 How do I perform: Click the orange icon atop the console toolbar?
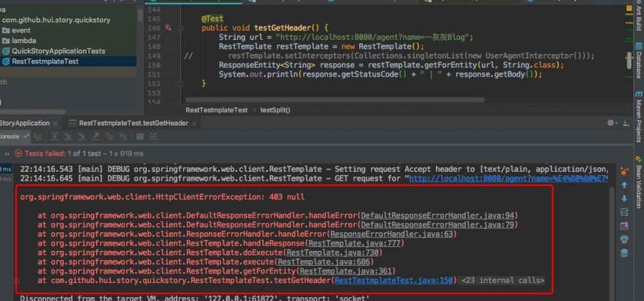pos(624,172)
